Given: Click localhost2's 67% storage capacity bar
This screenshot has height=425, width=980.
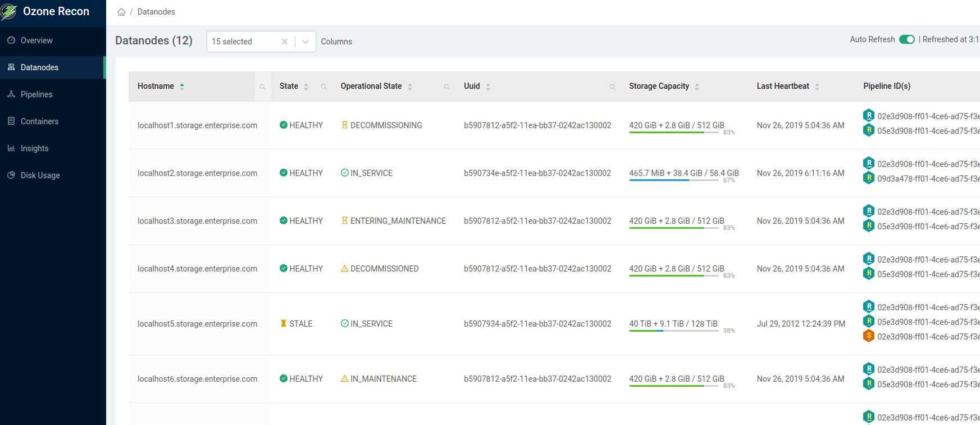Looking at the screenshot, I should [674, 181].
